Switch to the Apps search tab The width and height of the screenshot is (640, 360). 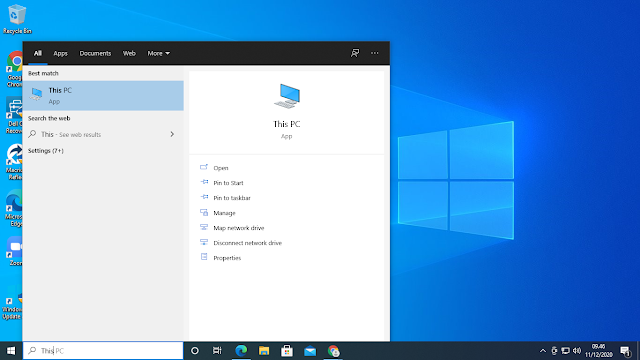click(60, 53)
